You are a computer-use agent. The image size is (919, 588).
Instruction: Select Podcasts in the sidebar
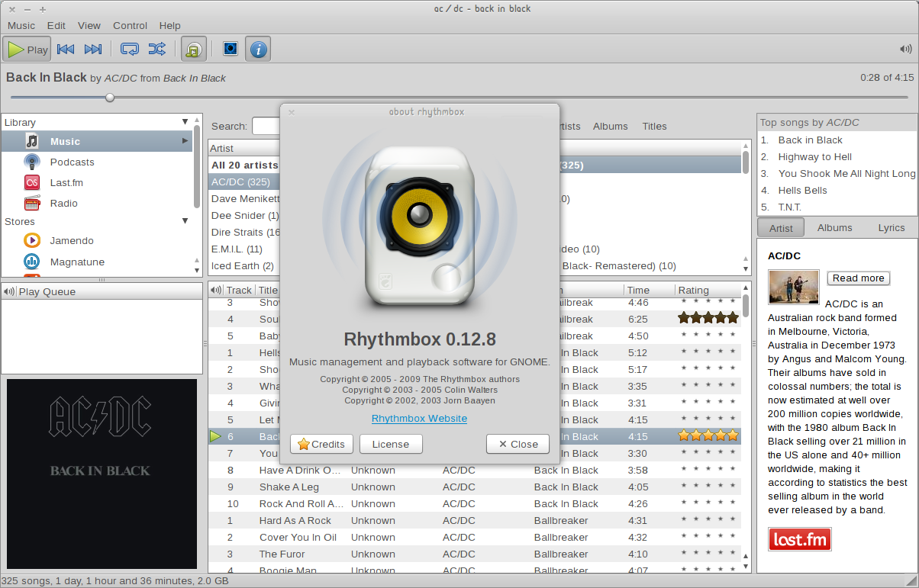coord(97,162)
